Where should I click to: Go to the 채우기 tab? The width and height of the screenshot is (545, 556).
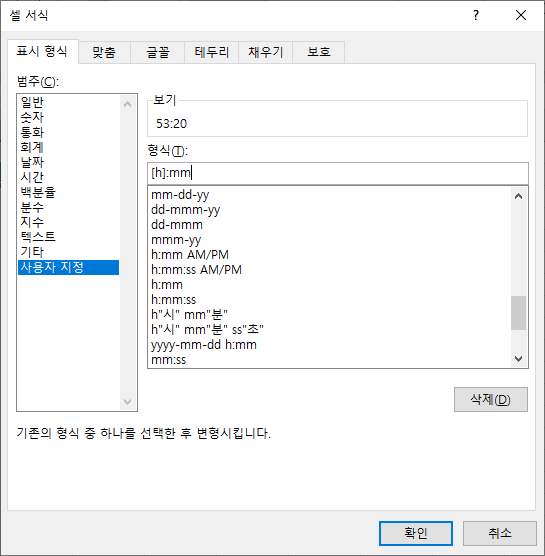coord(265,52)
